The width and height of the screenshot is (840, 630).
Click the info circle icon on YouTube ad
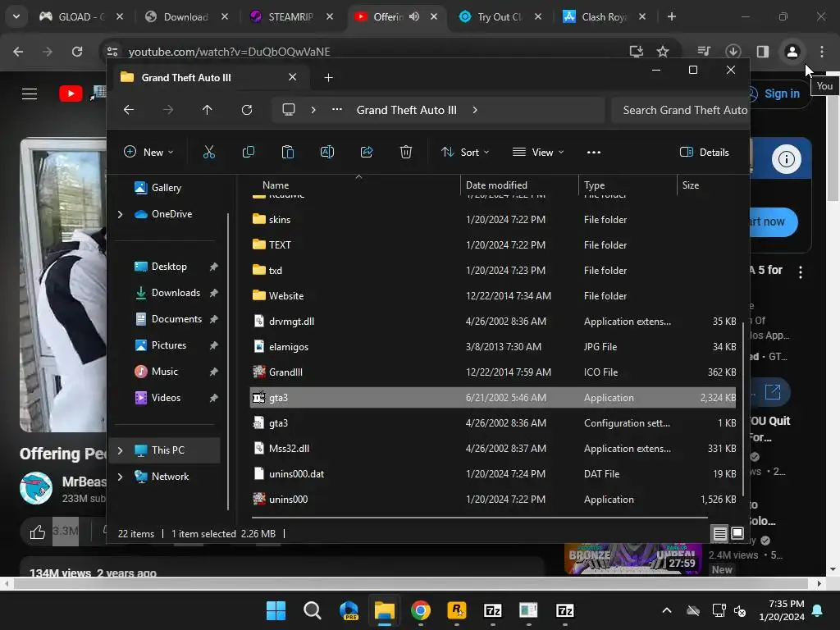click(x=786, y=159)
